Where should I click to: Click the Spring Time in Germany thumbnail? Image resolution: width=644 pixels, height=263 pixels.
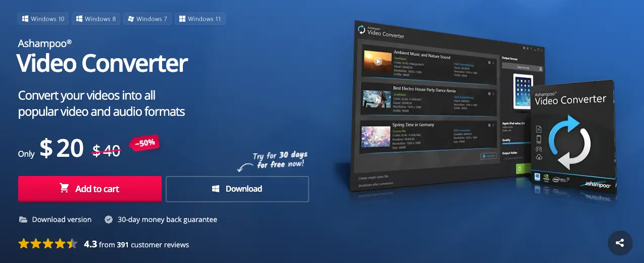point(375,136)
